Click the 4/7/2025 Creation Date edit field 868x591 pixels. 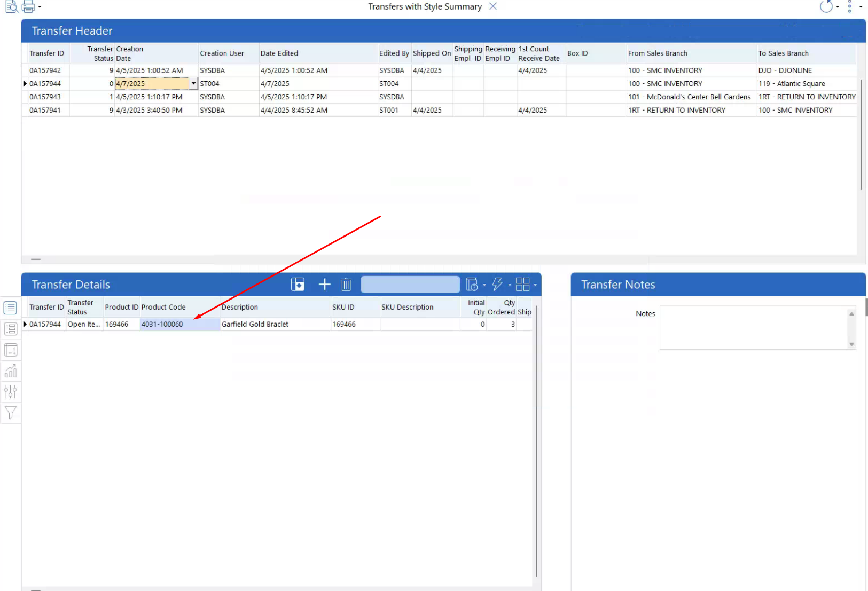pos(152,84)
